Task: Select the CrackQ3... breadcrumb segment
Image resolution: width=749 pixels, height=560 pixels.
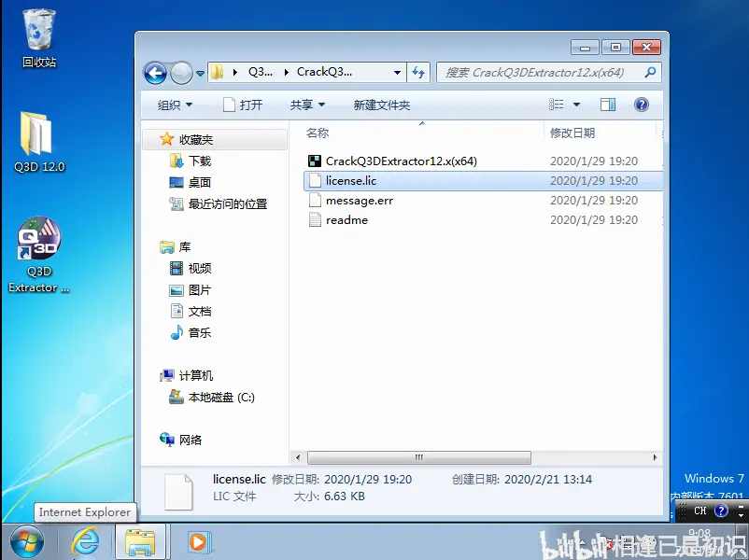Action: pyautogui.click(x=324, y=72)
